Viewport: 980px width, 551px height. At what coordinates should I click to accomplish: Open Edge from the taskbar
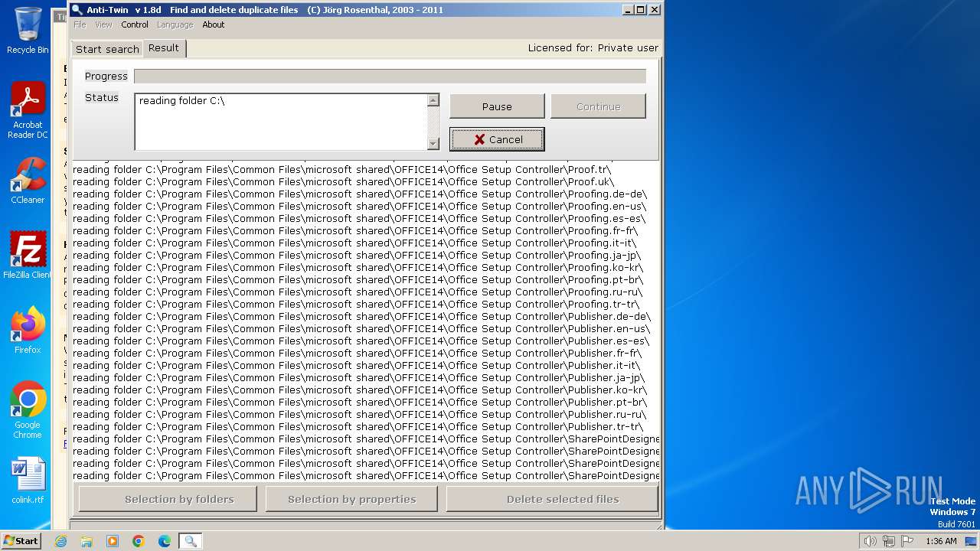coord(165,541)
